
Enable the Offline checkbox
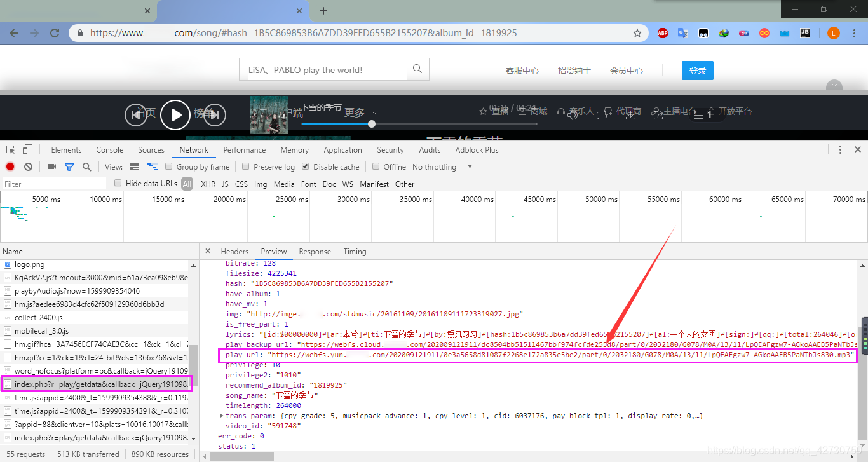376,166
